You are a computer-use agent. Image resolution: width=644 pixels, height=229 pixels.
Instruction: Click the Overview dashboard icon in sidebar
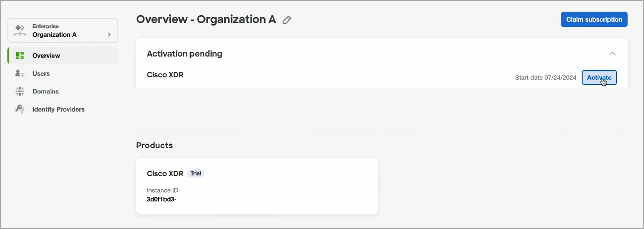click(20, 56)
